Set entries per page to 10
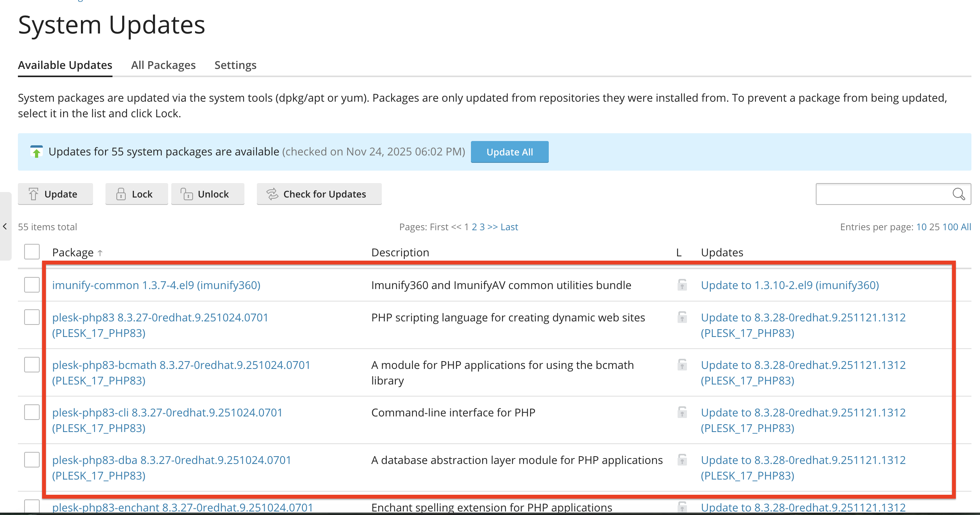The image size is (980, 515). pos(921,227)
